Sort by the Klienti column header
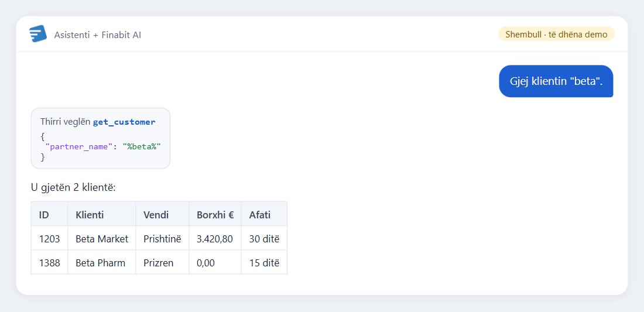 pyautogui.click(x=101, y=214)
